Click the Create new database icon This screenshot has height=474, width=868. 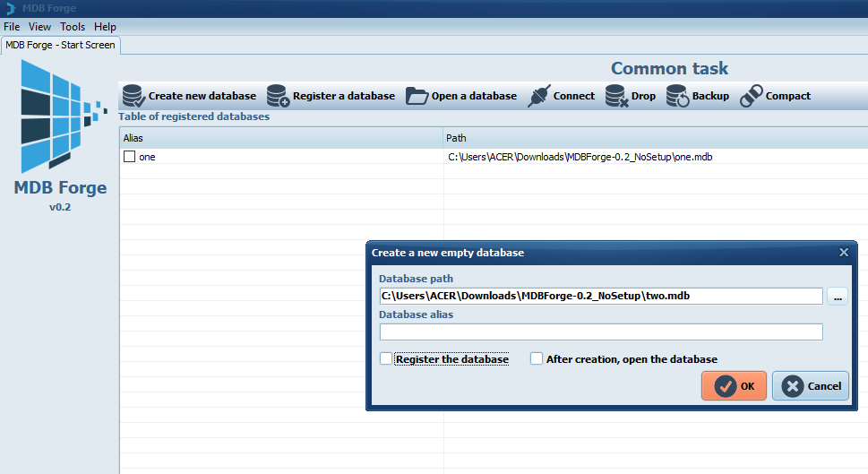tap(133, 96)
